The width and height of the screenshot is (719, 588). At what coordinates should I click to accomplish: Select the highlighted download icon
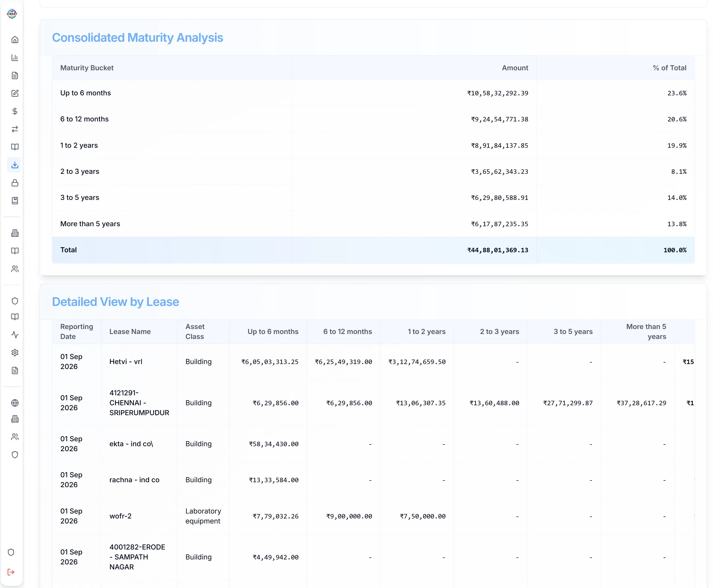15,165
